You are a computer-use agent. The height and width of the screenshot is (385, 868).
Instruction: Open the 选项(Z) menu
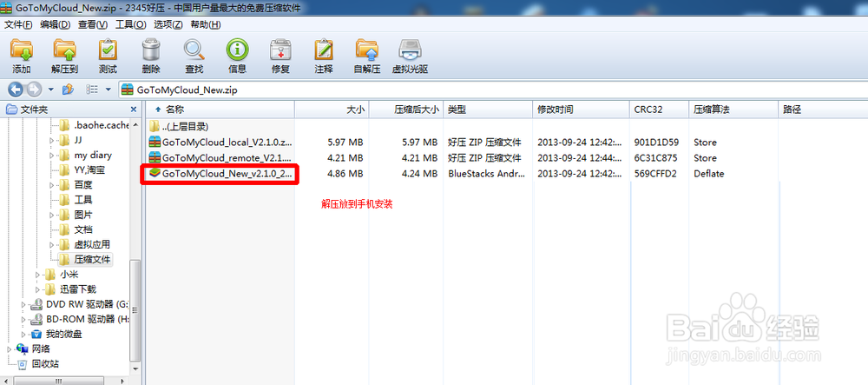pos(168,24)
